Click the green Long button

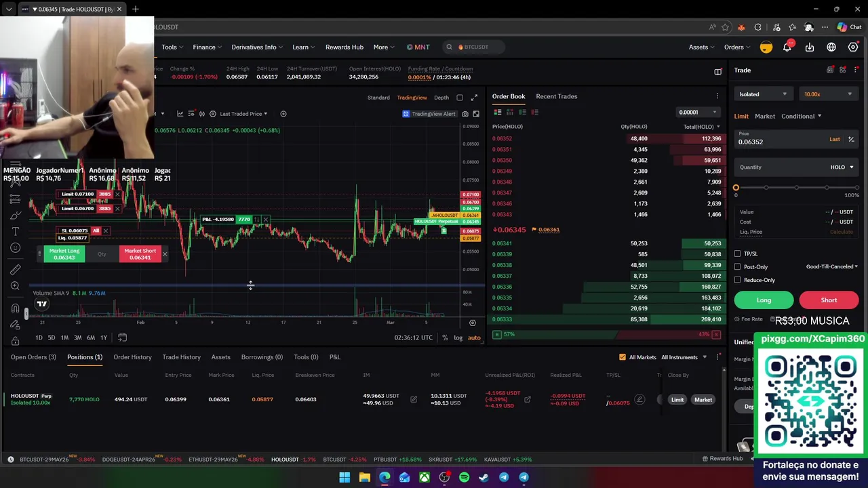click(764, 300)
